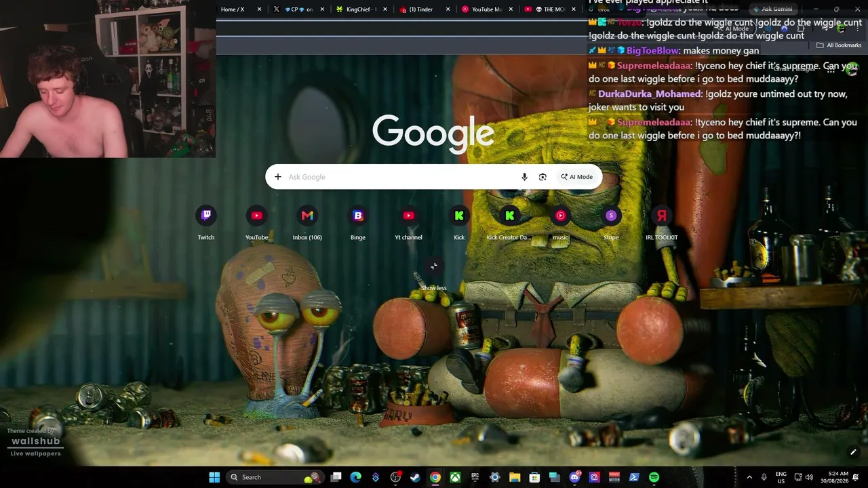Search by image with Google Lens
The height and width of the screenshot is (488, 868).
tap(542, 177)
